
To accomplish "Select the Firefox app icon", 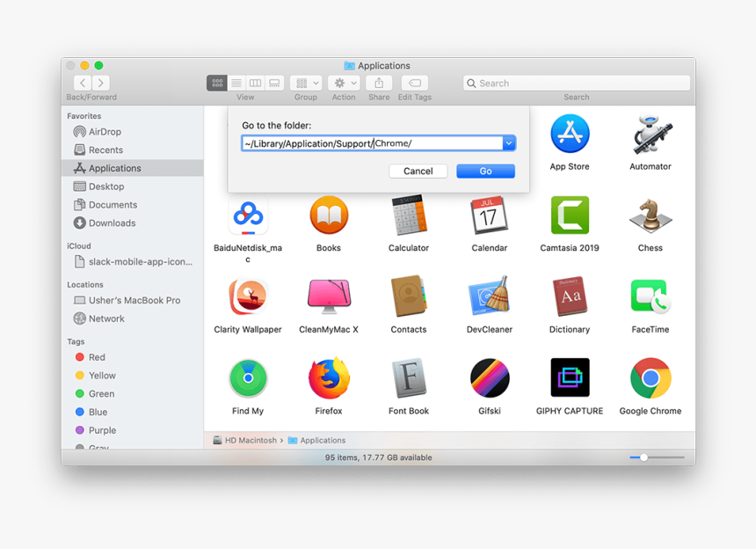I will pos(329,377).
